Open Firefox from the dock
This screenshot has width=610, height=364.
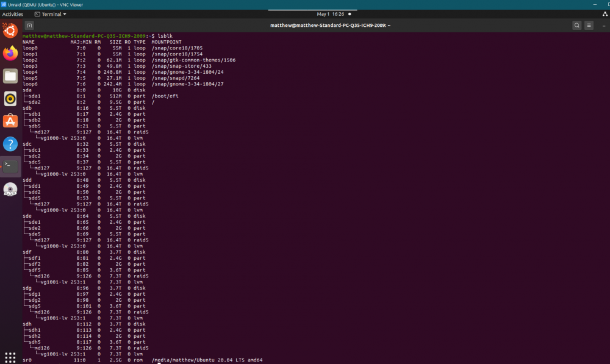point(10,53)
